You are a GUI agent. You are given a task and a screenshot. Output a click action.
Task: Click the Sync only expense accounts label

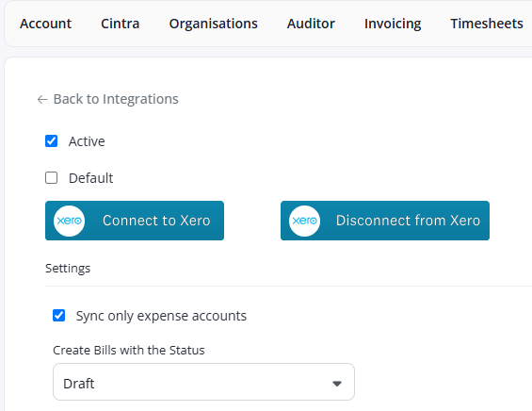[161, 316]
